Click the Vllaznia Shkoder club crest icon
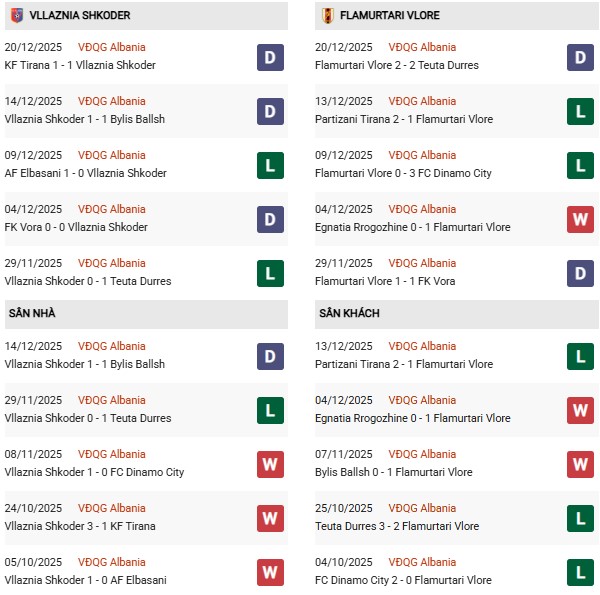This screenshot has width=600, height=595. tap(15, 16)
